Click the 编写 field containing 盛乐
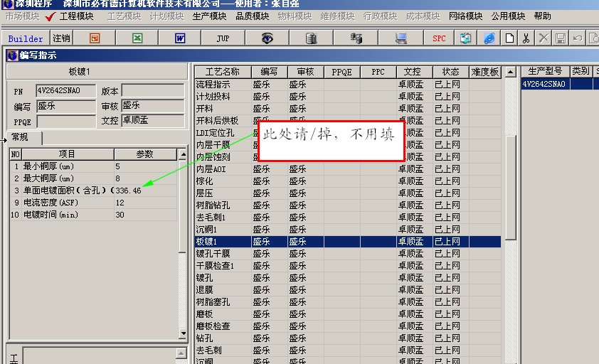599x364 pixels. [65, 106]
